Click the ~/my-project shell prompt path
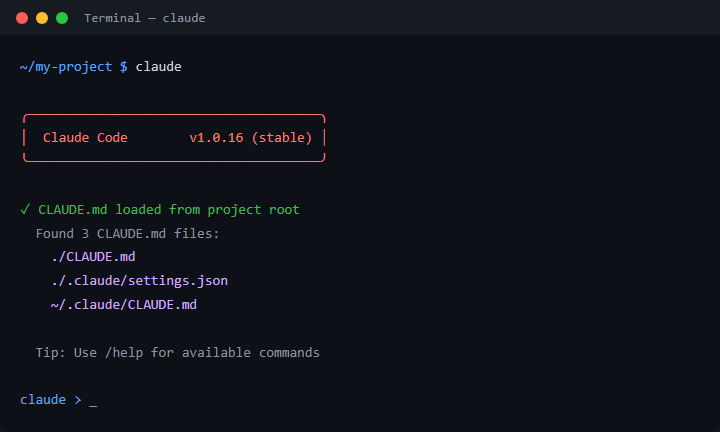 (x=66, y=67)
